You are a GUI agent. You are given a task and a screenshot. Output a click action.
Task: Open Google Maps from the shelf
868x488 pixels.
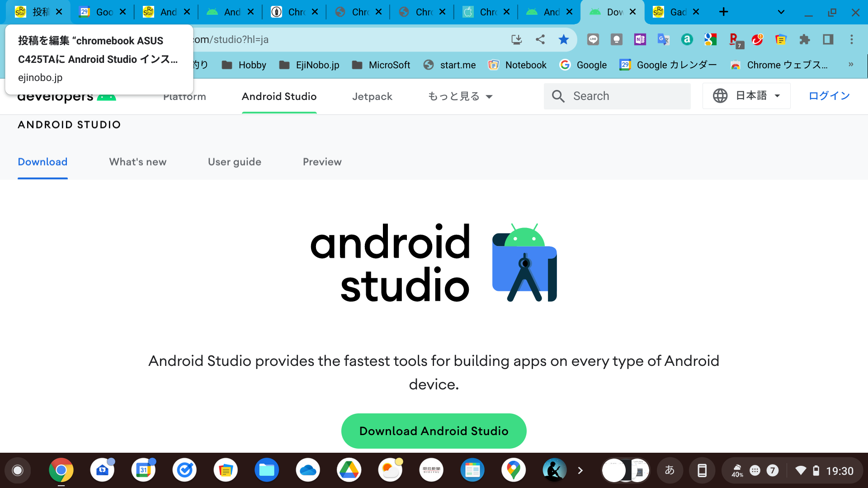(x=513, y=470)
